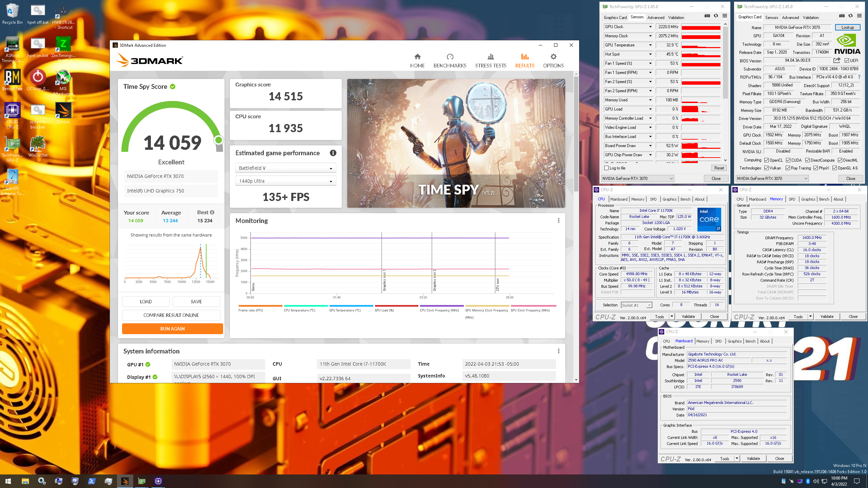The height and width of the screenshot is (488, 868).
Task: Select the BenchMate desktop shortcut
Action: (x=12, y=80)
